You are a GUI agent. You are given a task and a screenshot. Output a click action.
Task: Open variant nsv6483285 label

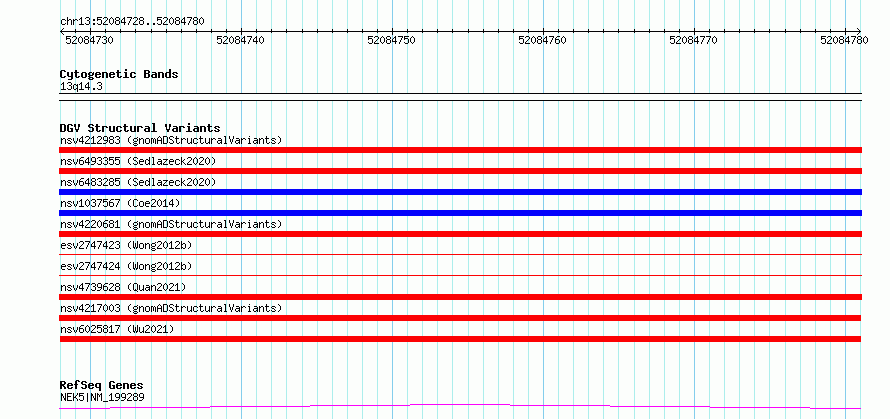point(138,182)
